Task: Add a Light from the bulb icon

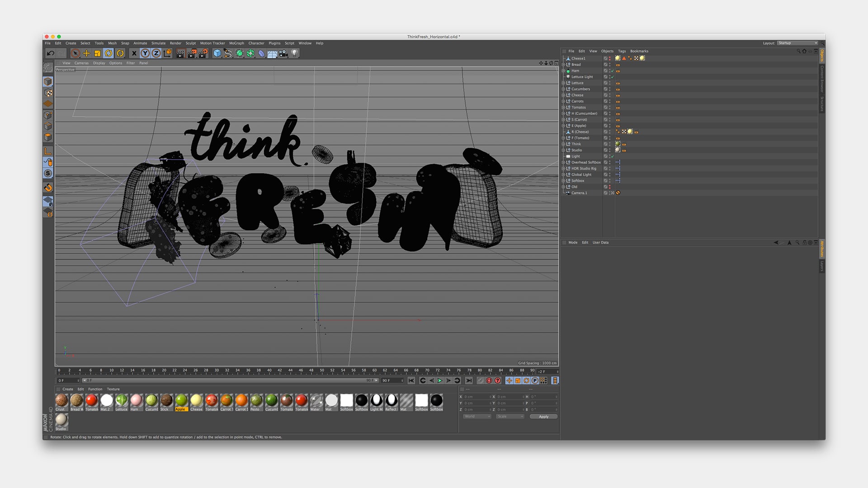Action: 295,53
